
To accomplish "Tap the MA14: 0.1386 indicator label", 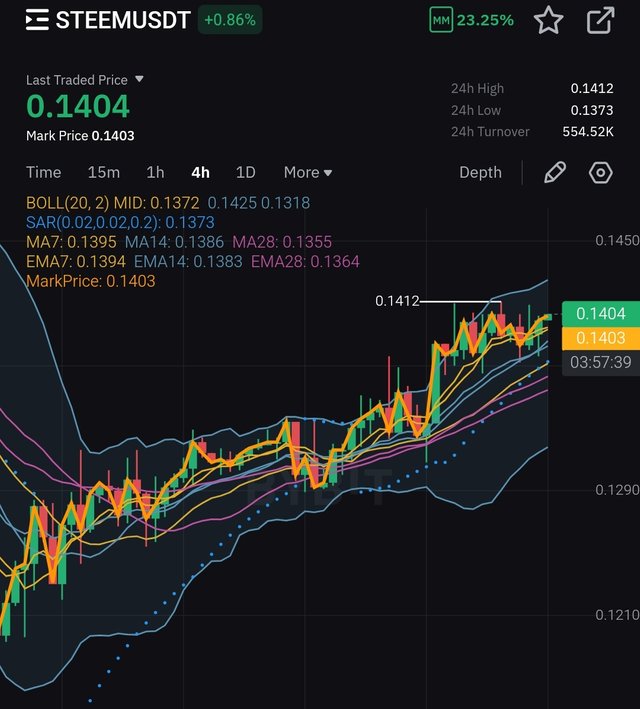I will click(174, 242).
